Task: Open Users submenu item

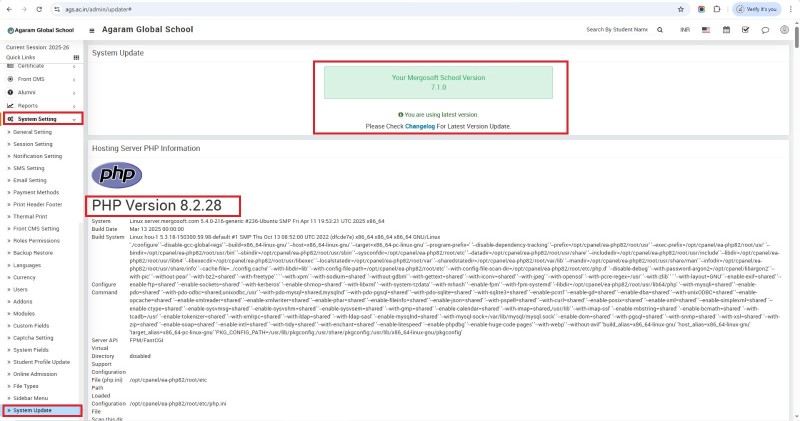Action: 20,289
